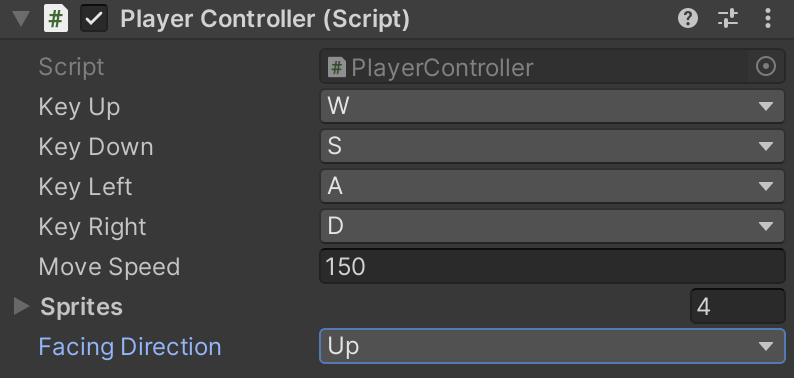Open the Key Right dropdown showing D

coord(552,226)
